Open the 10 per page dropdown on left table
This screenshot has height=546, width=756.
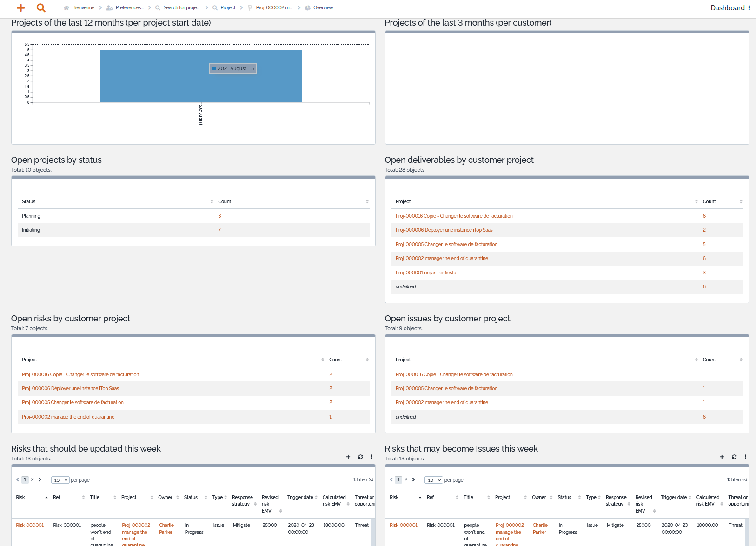[60, 480]
